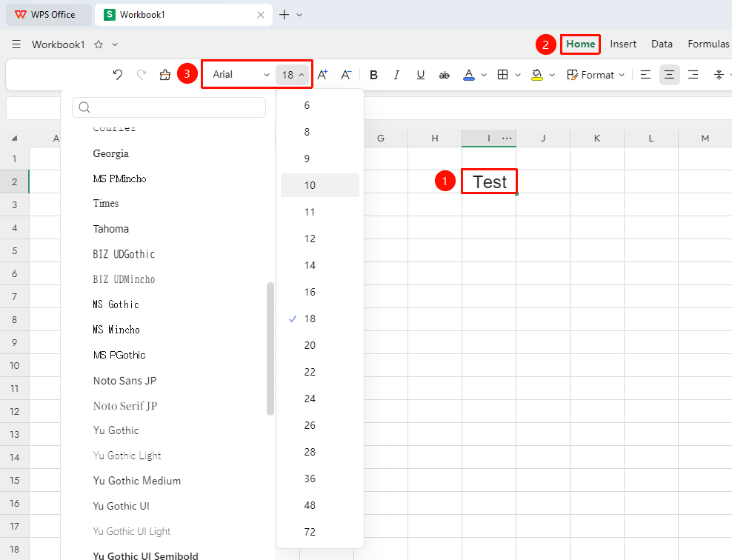732x560 pixels.
Task: Click the vertical middle align icon
Action: [x=719, y=75]
